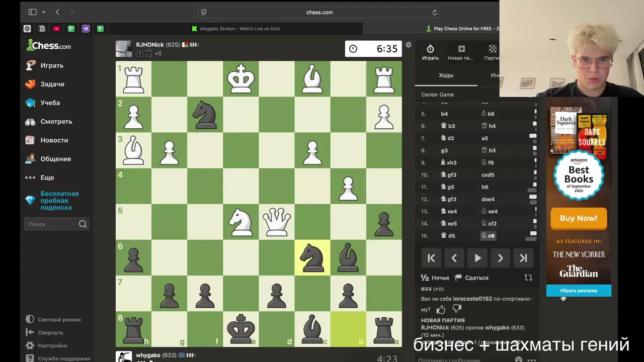
Task: Go to previous move button
Action: tap(454, 258)
